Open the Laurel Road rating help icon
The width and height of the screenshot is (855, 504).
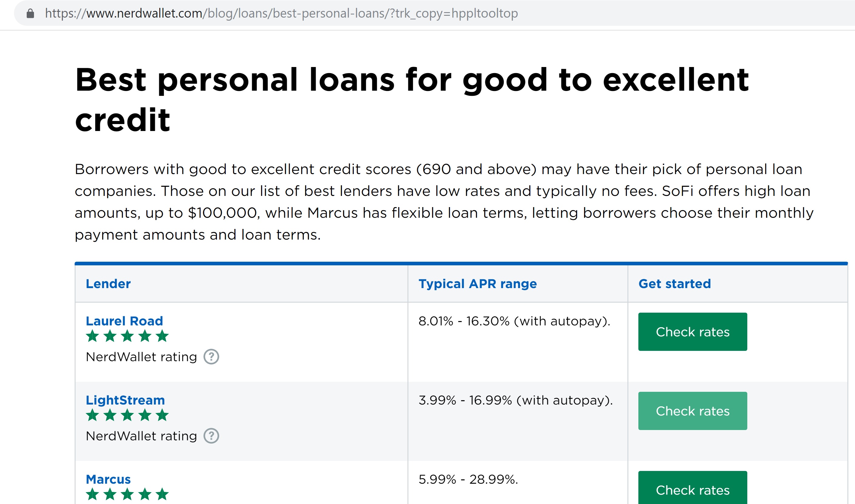211,357
